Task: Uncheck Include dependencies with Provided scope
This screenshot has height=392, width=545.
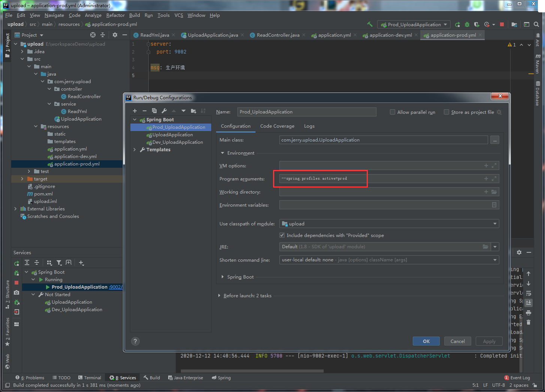Action: tap(282, 235)
